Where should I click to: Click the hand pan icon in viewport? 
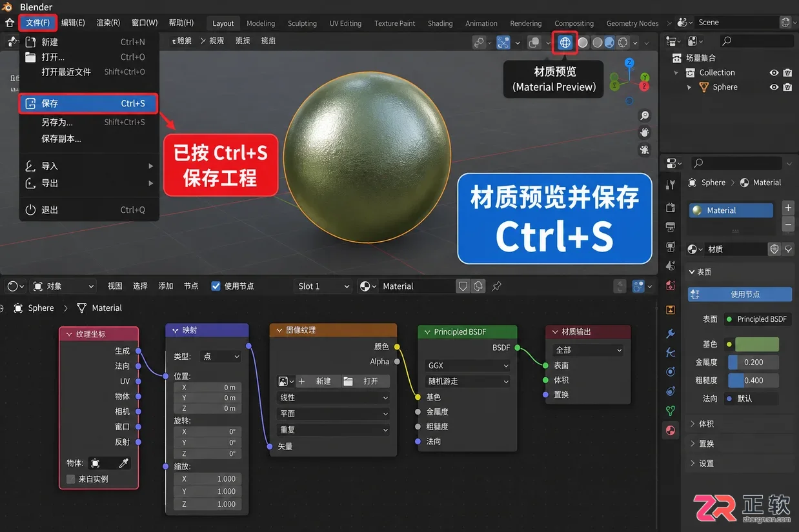click(x=644, y=132)
